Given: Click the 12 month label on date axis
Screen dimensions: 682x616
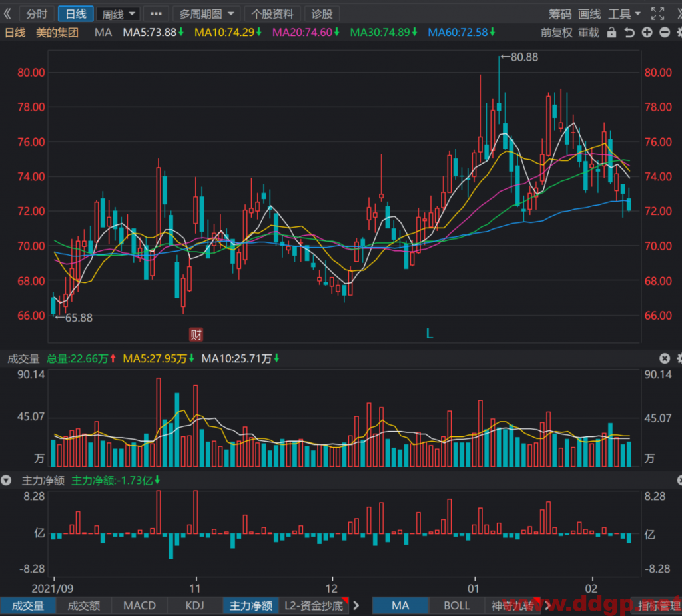Looking at the screenshot, I should tap(332, 589).
